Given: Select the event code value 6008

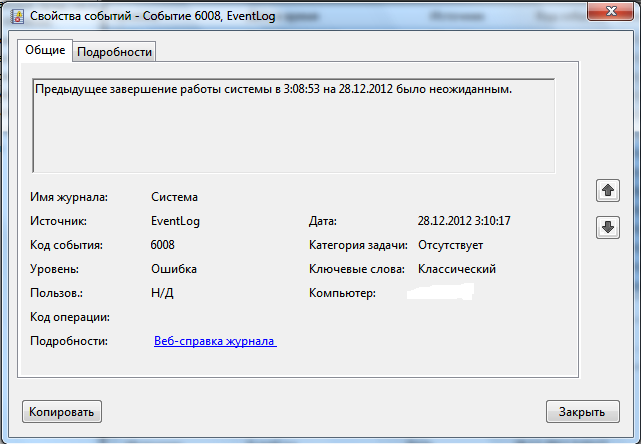Looking at the screenshot, I should pyautogui.click(x=162, y=245).
